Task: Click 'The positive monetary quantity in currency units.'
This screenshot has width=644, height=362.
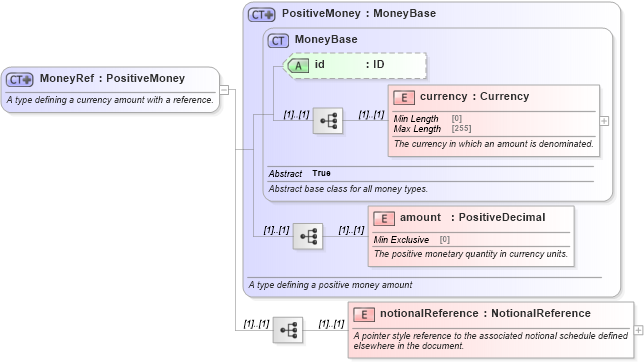Action: (471, 254)
